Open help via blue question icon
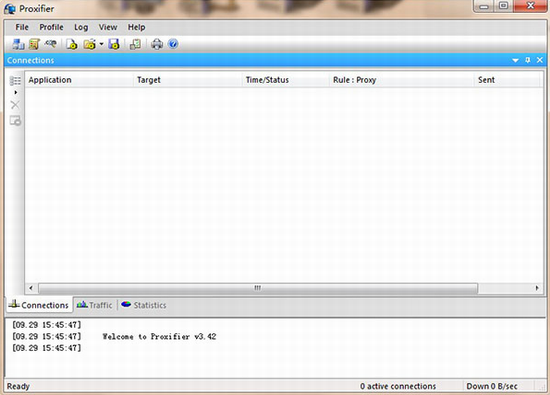Screen dimensions: 550x395 point(173,44)
